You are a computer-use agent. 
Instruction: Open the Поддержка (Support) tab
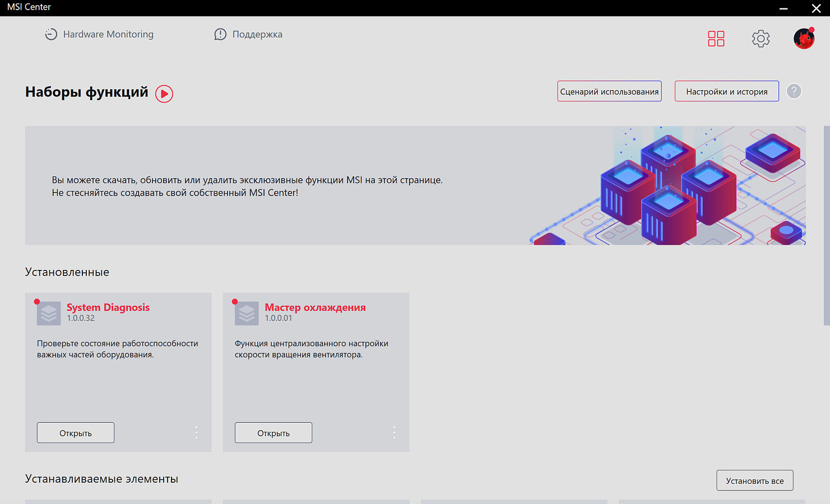click(248, 34)
